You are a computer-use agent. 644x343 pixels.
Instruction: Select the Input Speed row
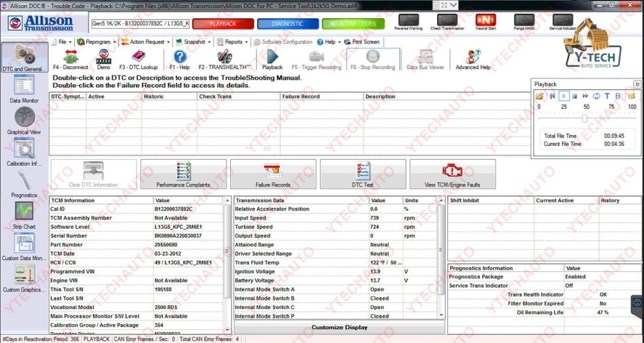[335, 218]
